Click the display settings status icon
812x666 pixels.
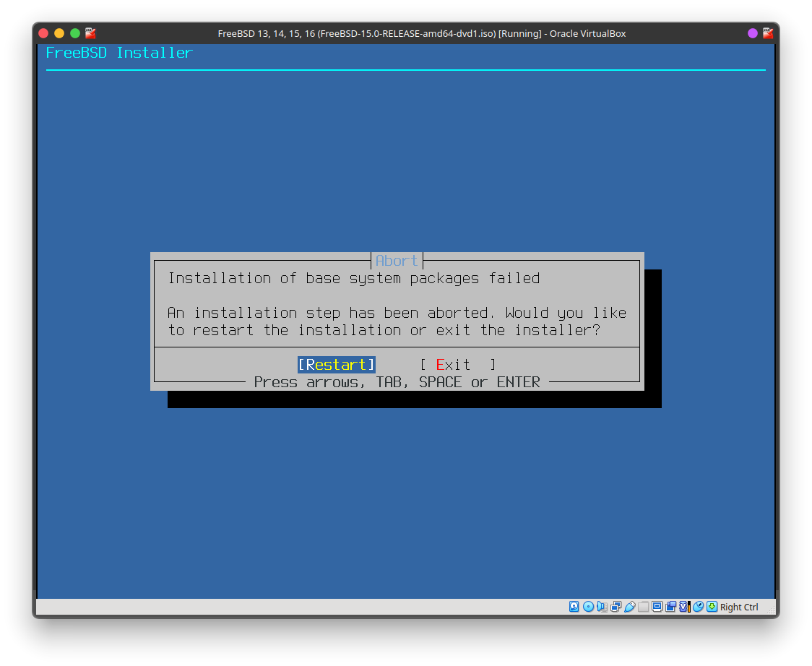(657, 607)
